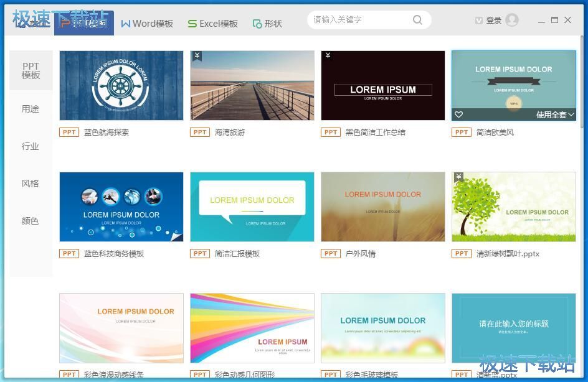588x382 pixels.
Task: Click the search magnifier icon
Action: 417,20
